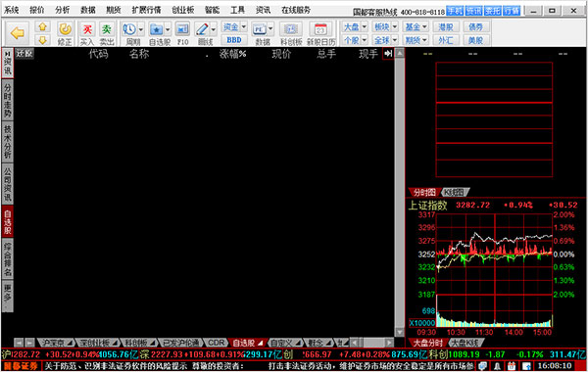Image resolution: width=588 pixels, height=372 pixels.
Task: Click the BBD button
Action: pyautogui.click(x=234, y=40)
